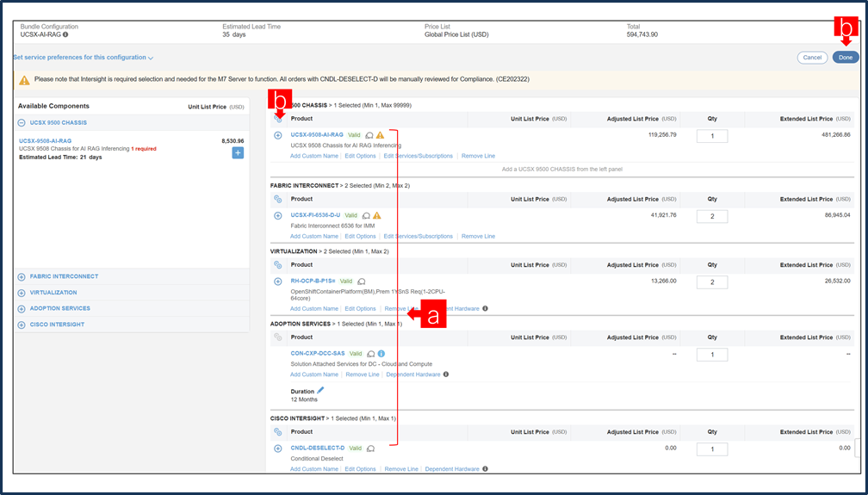The image size is (868, 495).
Task: Click the yellow warning icon in the Intersight notice banner
Action: [x=24, y=80]
